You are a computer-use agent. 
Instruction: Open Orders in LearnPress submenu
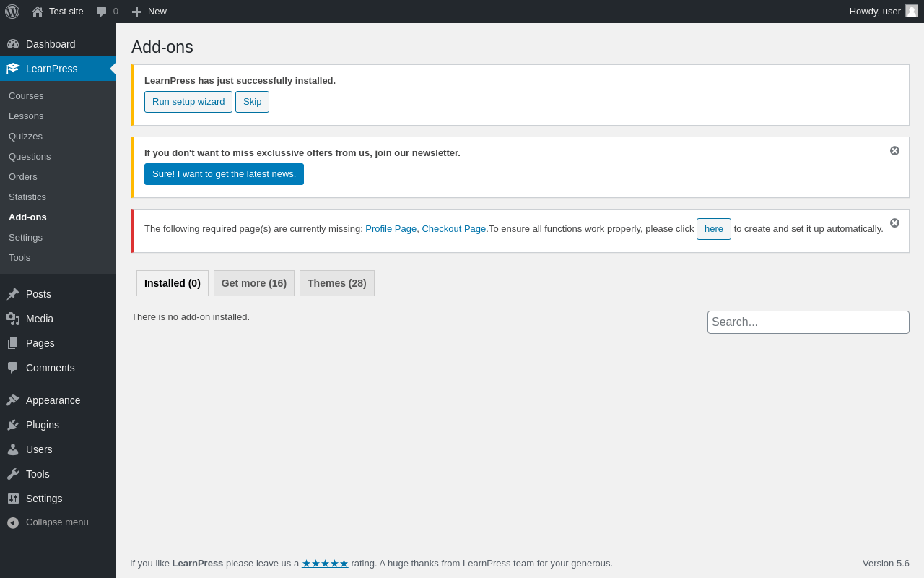[x=23, y=177]
